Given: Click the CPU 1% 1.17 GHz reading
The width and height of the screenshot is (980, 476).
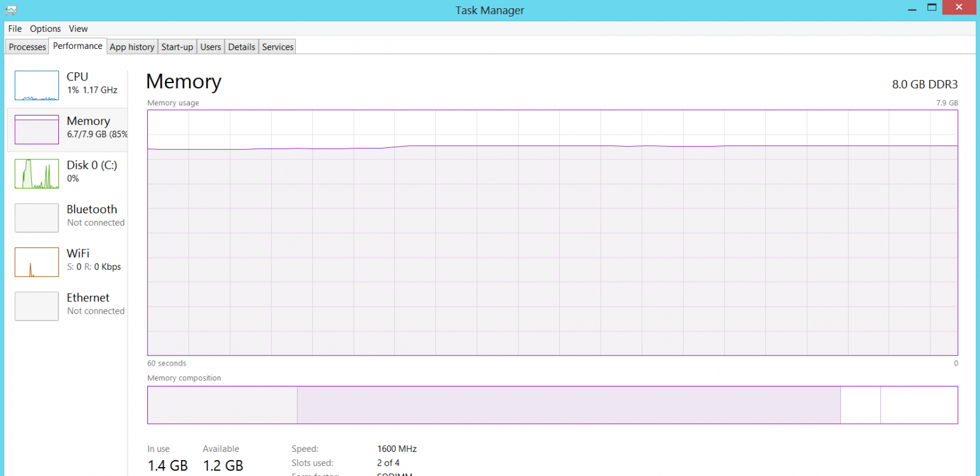Looking at the screenshot, I should pyautogui.click(x=92, y=90).
